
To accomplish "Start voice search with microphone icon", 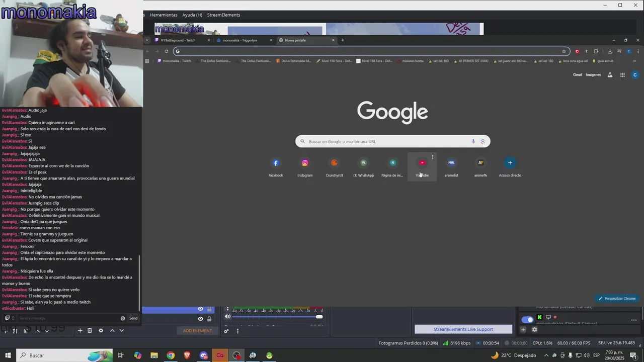I will [x=473, y=141].
